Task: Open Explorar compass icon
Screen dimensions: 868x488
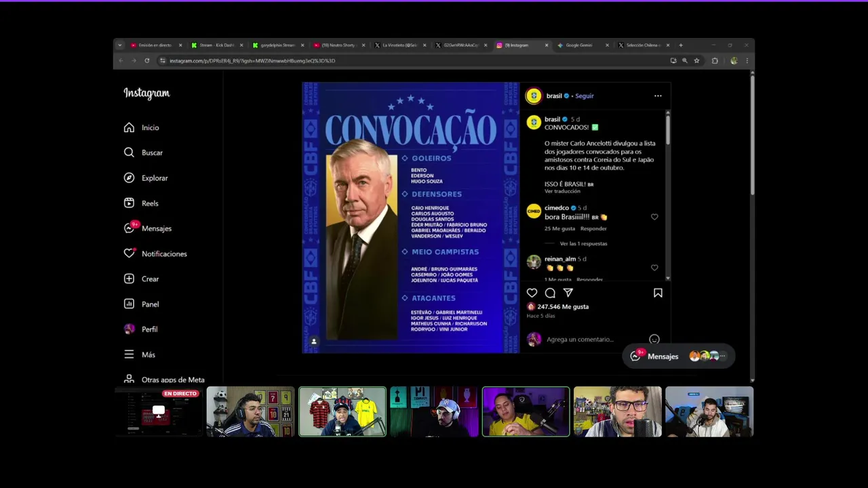Action: (x=130, y=178)
